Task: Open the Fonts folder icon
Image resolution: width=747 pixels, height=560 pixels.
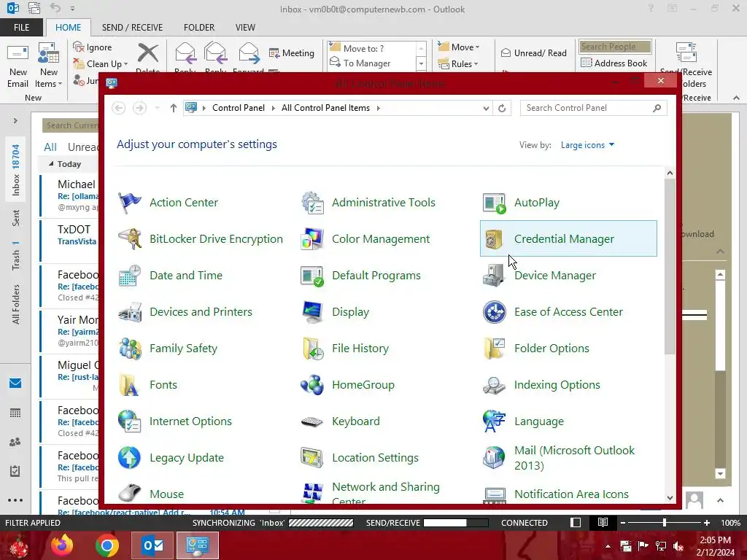Action: pyautogui.click(x=130, y=385)
